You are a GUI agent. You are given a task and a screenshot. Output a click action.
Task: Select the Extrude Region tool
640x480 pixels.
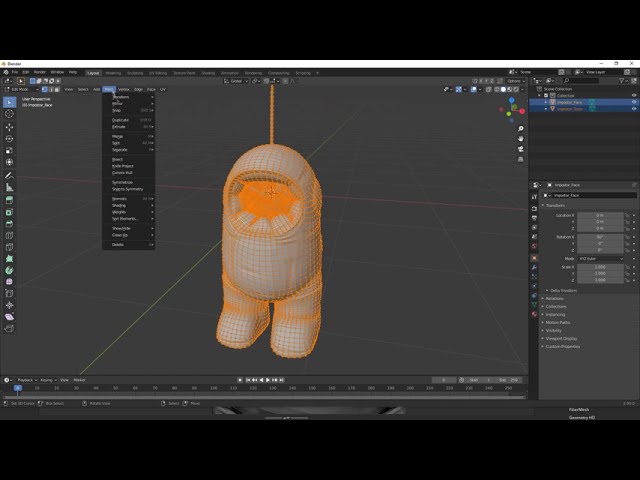tap(9, 200)
